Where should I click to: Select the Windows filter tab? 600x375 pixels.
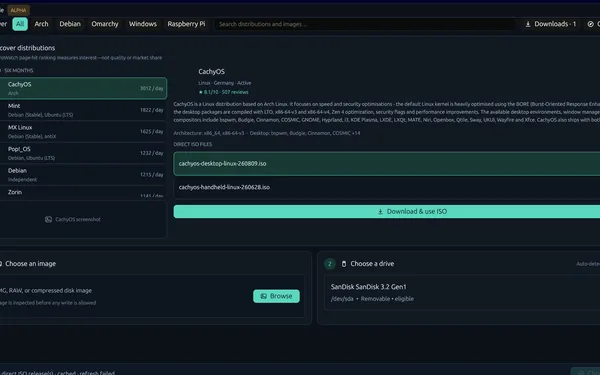click(143, 24)
